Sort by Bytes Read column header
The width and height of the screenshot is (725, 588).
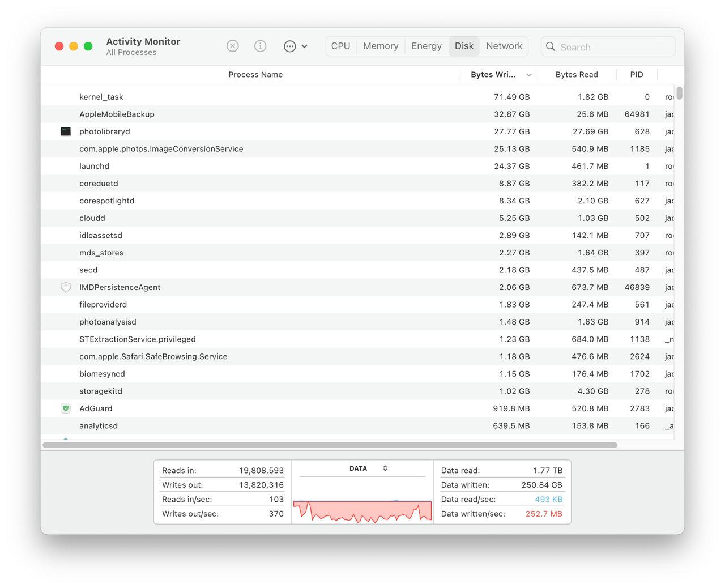(x=577, y=74)
